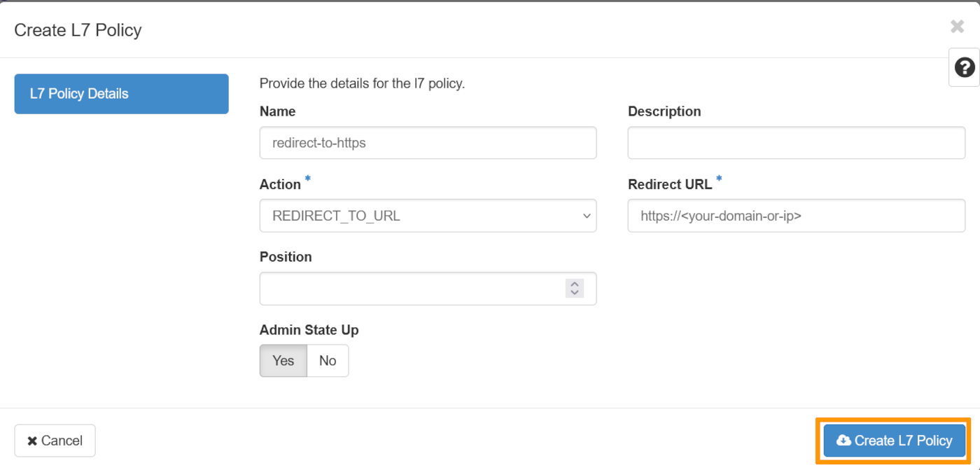Click the up arrow on the Position spinner
Screen dimensions: 980x470
(574, 284)
